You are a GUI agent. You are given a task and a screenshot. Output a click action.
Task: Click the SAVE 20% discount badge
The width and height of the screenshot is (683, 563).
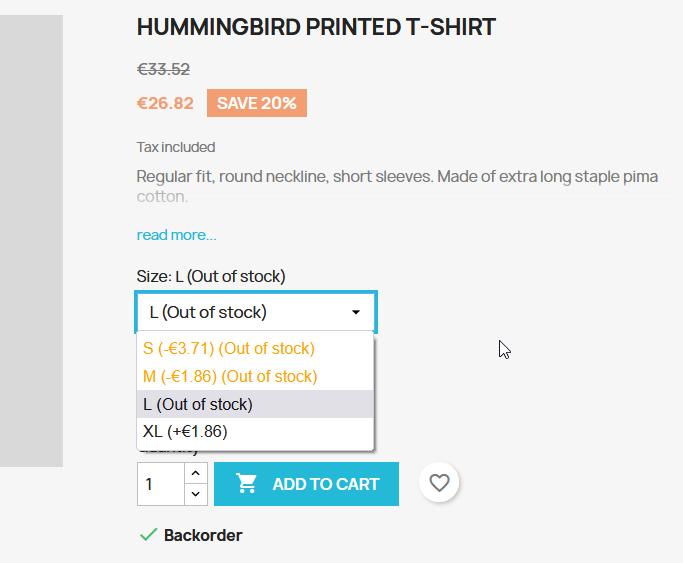point(257,103)
